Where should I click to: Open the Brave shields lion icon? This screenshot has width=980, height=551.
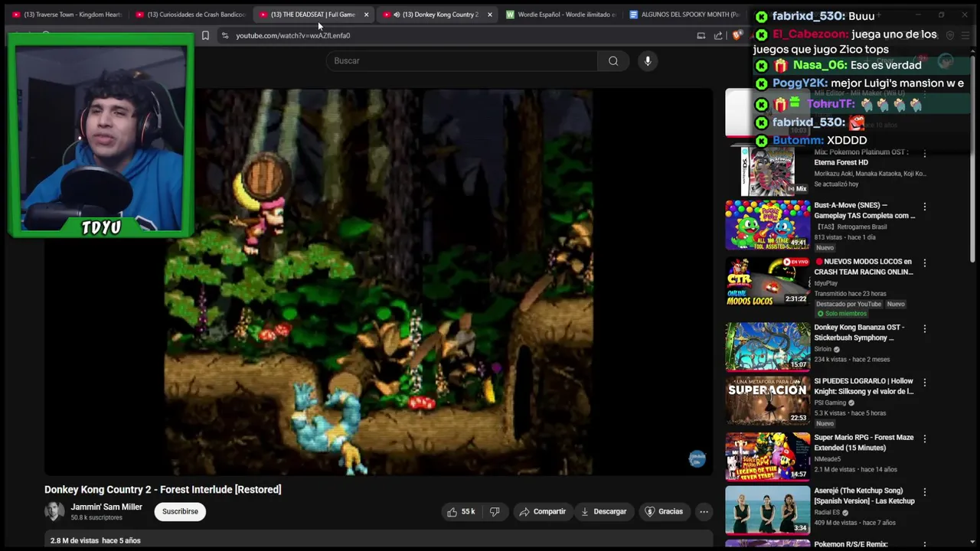point(737,35)
